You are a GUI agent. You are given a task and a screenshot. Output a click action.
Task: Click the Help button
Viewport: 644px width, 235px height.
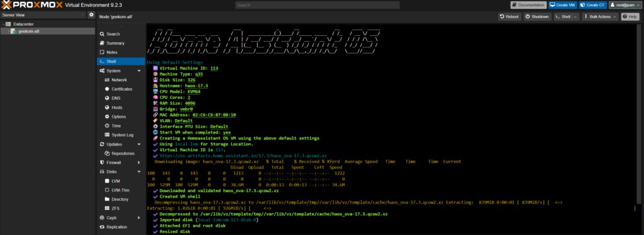(630, 17)
